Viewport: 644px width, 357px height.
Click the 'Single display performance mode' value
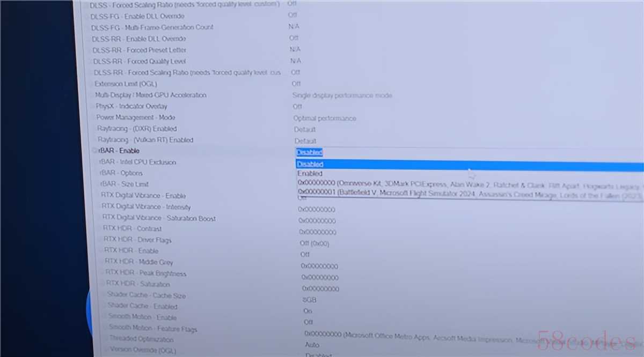pyautogui.click(x=342, y=95)
